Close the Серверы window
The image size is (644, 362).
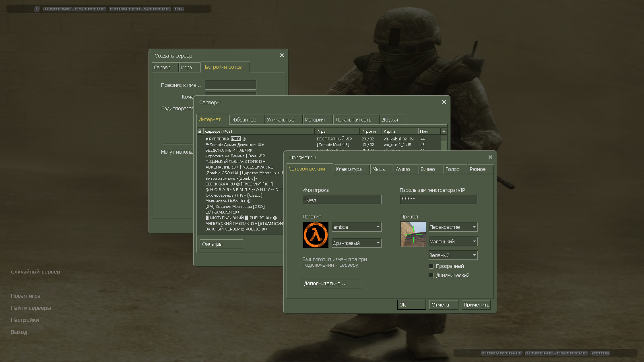[444, 102]
